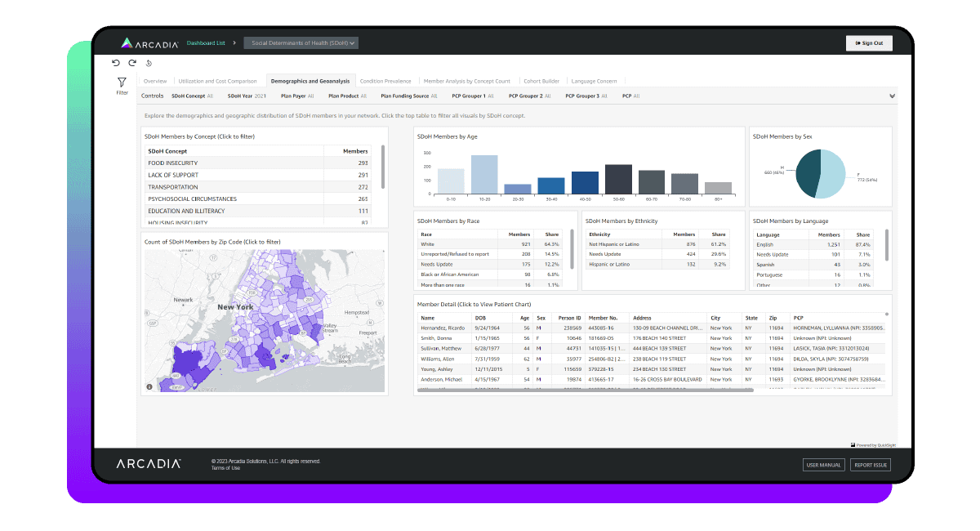Open the Social Determinants of Health dashboard dropdown

[301, 43]
